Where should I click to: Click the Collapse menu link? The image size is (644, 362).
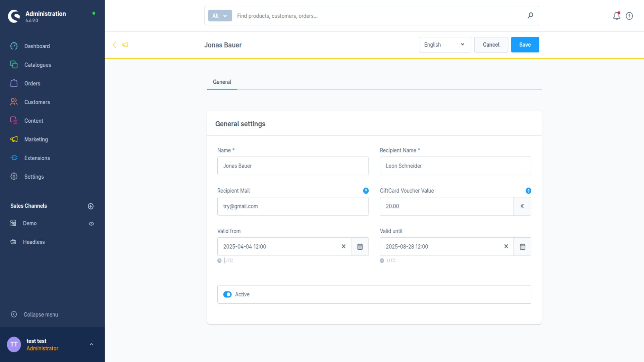[41, 314]
